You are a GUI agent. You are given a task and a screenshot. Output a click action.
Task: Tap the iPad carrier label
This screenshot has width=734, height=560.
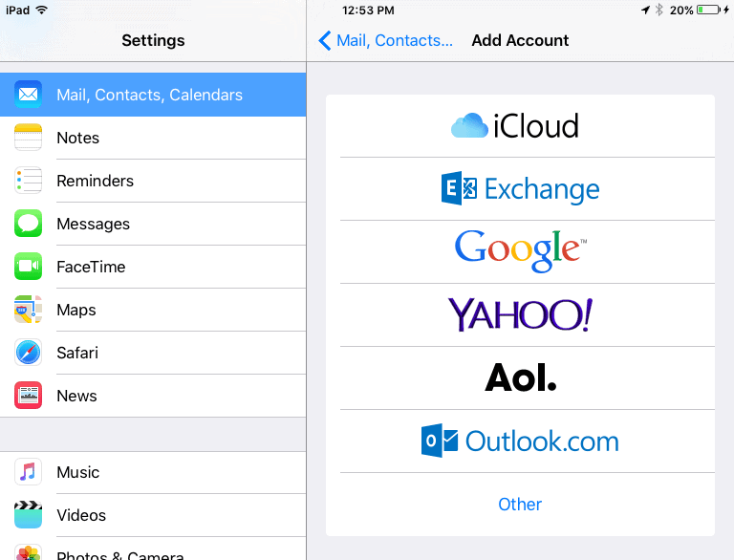pos(18,10)
